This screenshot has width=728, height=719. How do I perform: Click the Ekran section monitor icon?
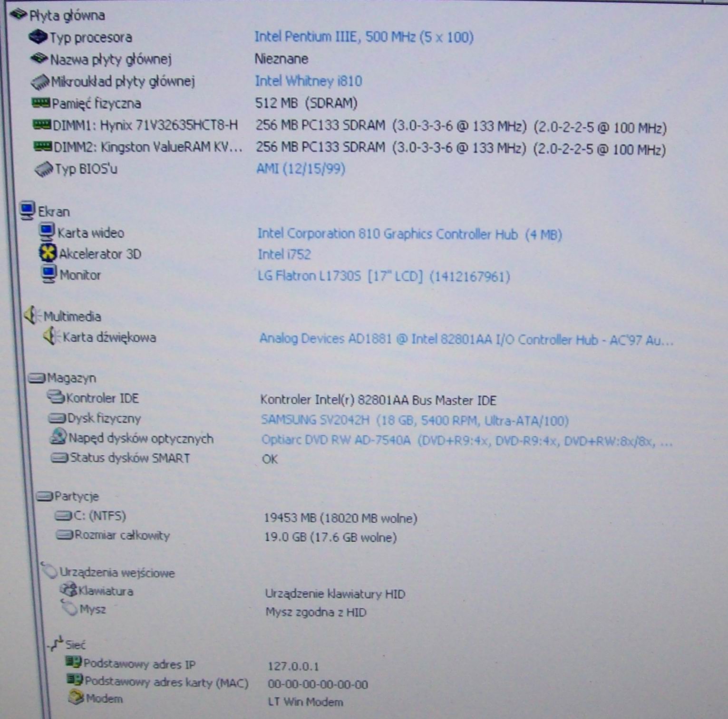tap(28, 211)
